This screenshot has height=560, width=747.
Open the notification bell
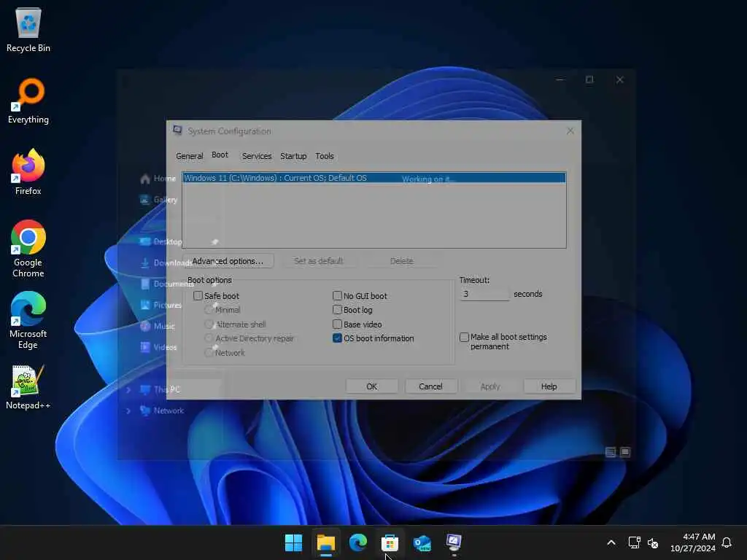(727, 542)
